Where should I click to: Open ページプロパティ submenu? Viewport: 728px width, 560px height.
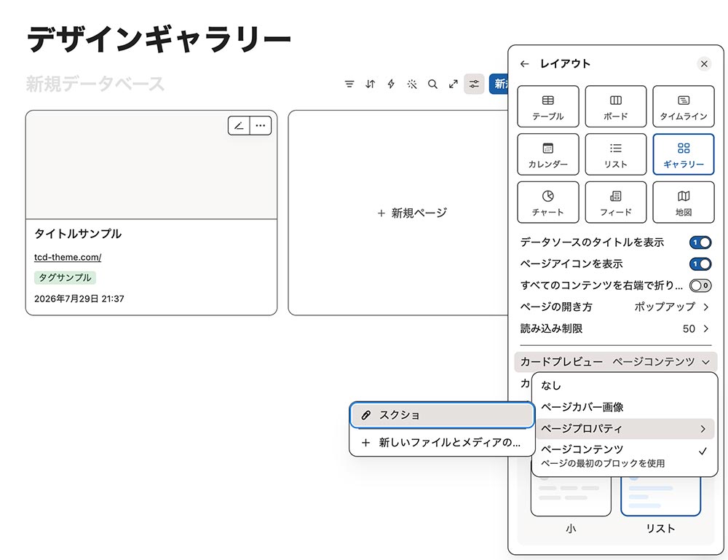[x=625, y=429]
